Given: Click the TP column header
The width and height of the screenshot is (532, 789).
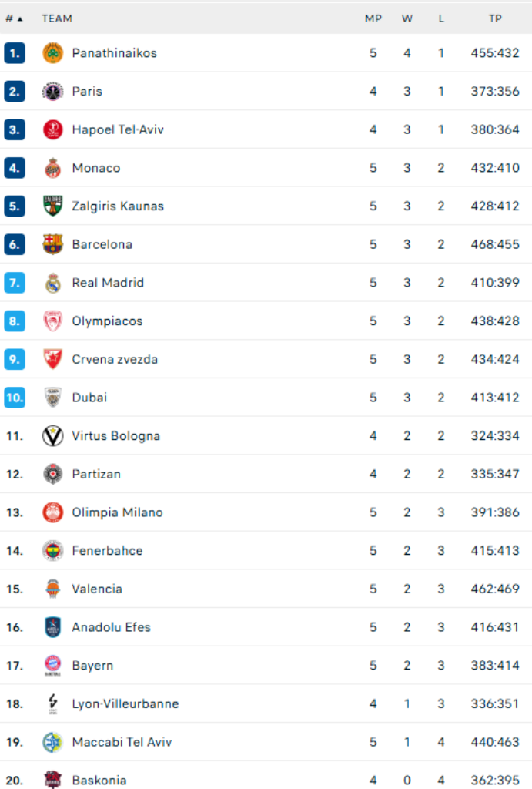Looking at the screenshot, I should click(x=495, y=18).
